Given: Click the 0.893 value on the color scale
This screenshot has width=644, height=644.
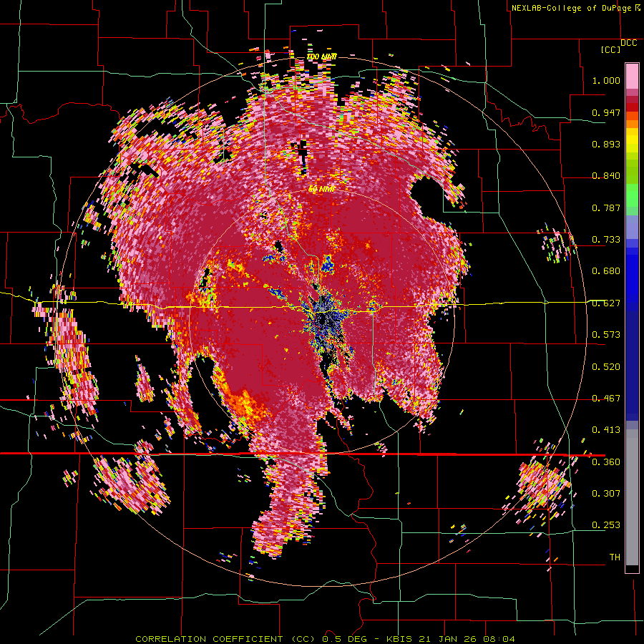Looking at the screenshot, I should coord(606,144).
